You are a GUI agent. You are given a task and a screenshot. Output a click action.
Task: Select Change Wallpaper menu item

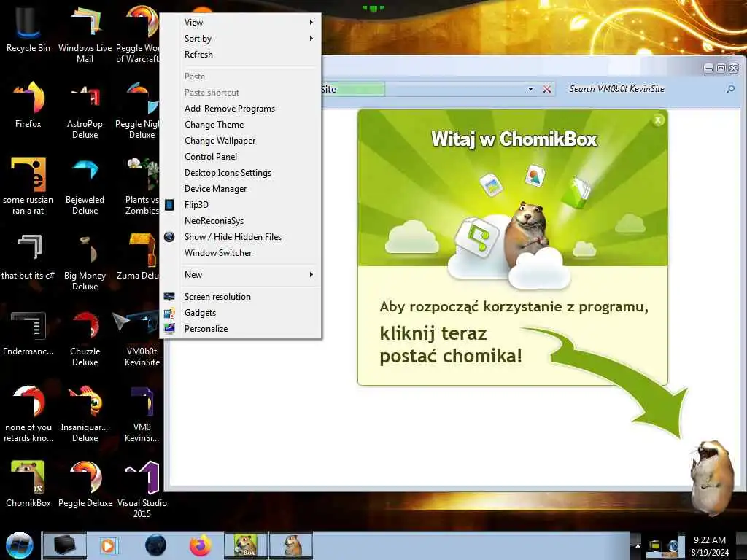click(241, 141)
